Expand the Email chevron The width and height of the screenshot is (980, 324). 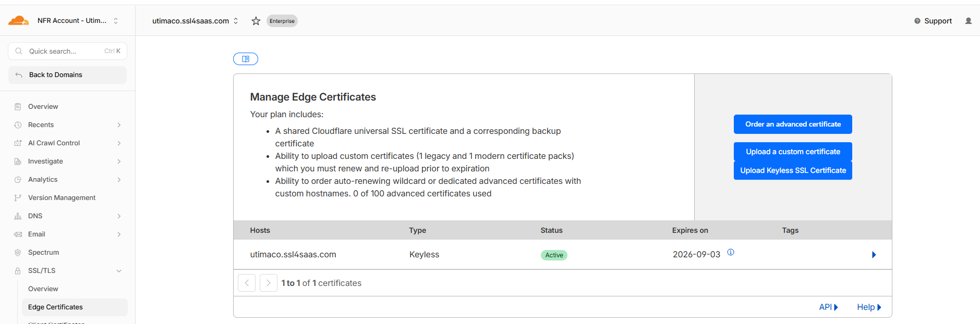tap(119, 234)
